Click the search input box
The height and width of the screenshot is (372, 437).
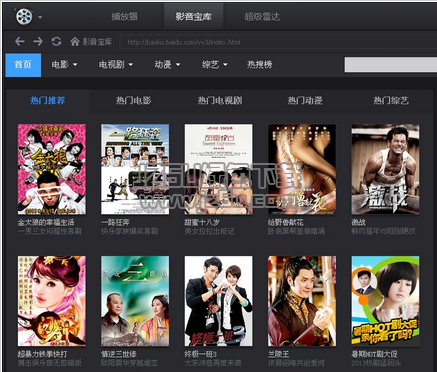coord(391,64)
